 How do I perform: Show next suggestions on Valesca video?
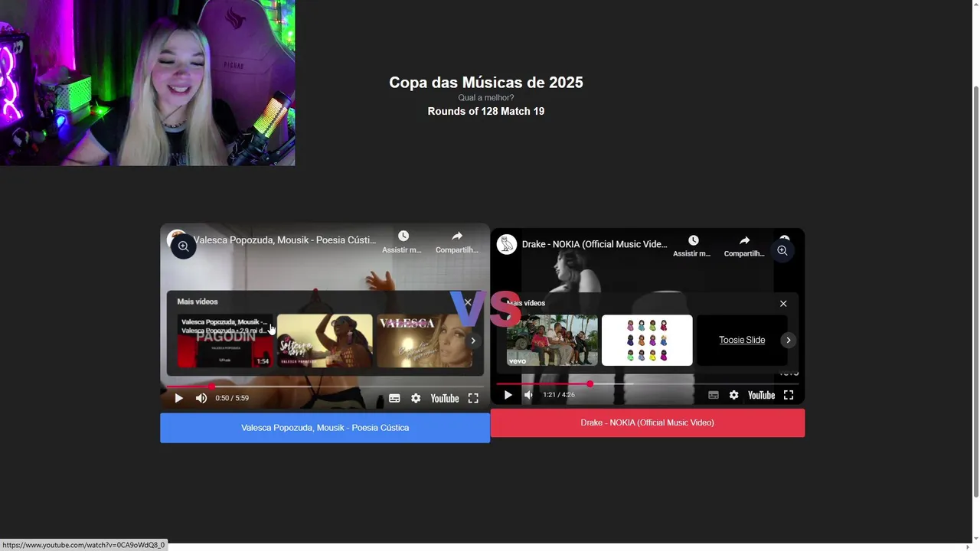473,341
